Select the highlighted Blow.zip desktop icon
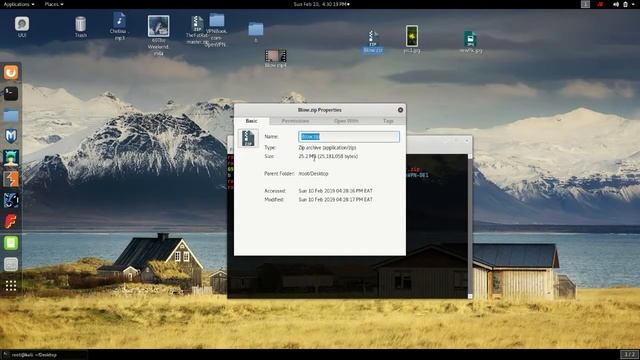640x360 pixels. [373, 41]
